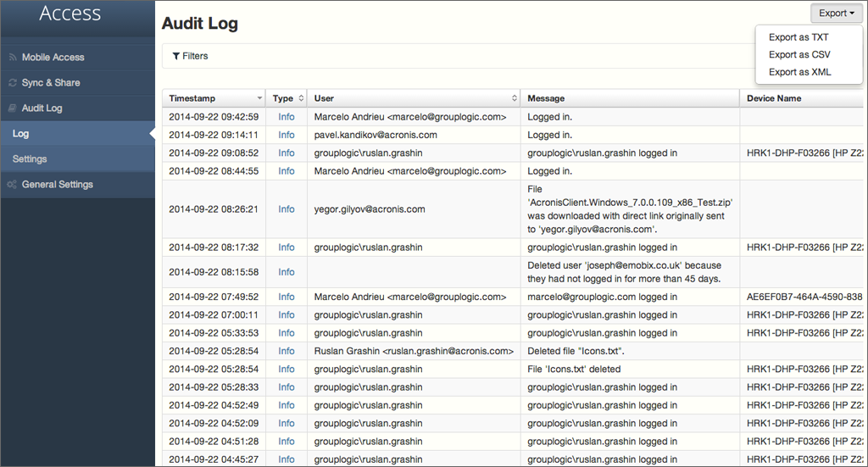Click the User column sort arrows
Viewport: 868px width, 467px height.
coord(515,99)
